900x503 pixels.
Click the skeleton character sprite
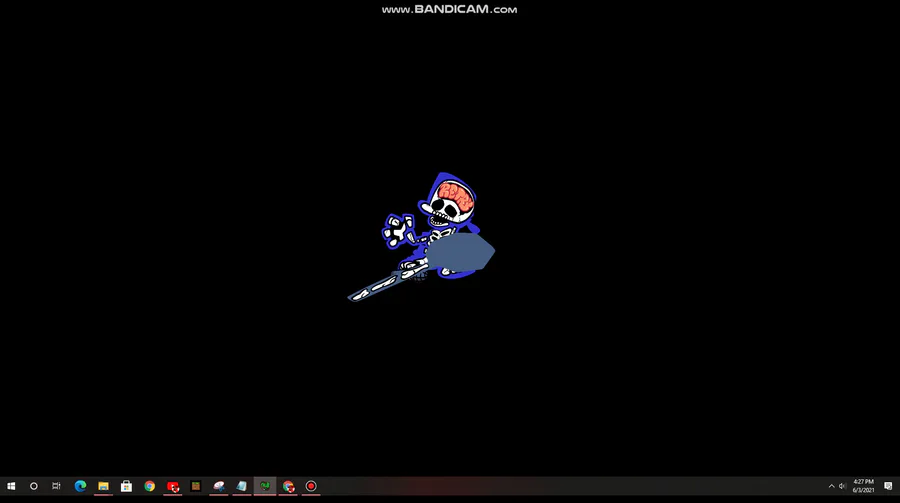click(x=421, y=237)
